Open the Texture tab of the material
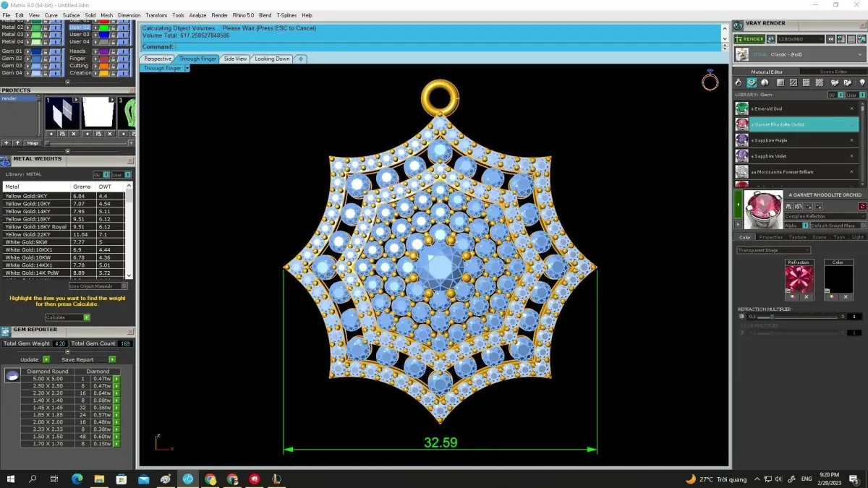This screenshot has width=868, height=488. point(797,237)
